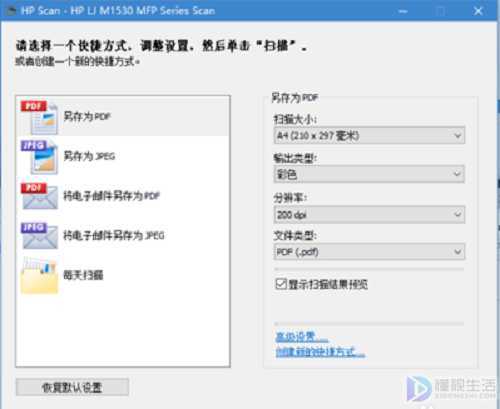Open the 输出类型 彩色 dropdown
The height and width of the screenshot is (409, 500).
coord(369,174)
